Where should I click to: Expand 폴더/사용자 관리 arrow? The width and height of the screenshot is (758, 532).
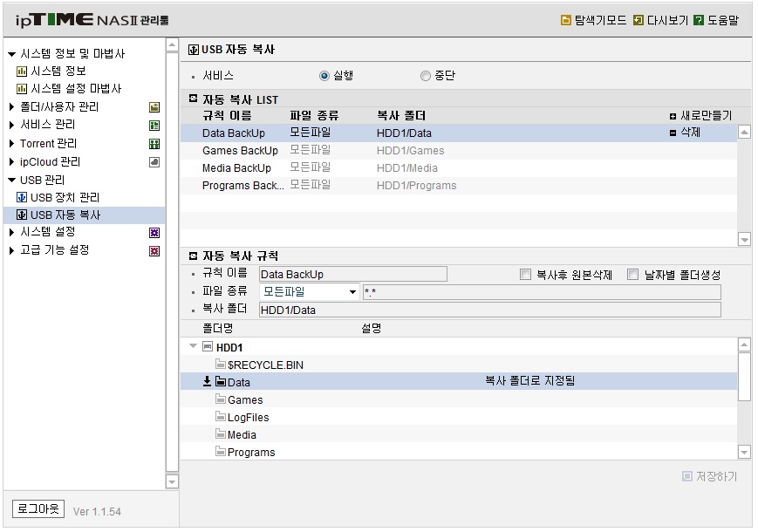(11, 106)
